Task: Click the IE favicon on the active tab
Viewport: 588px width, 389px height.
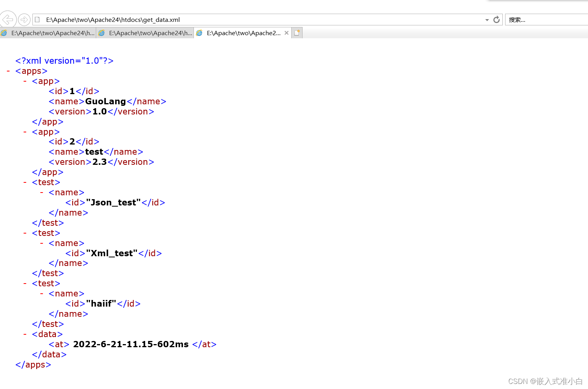Action: 199,33
